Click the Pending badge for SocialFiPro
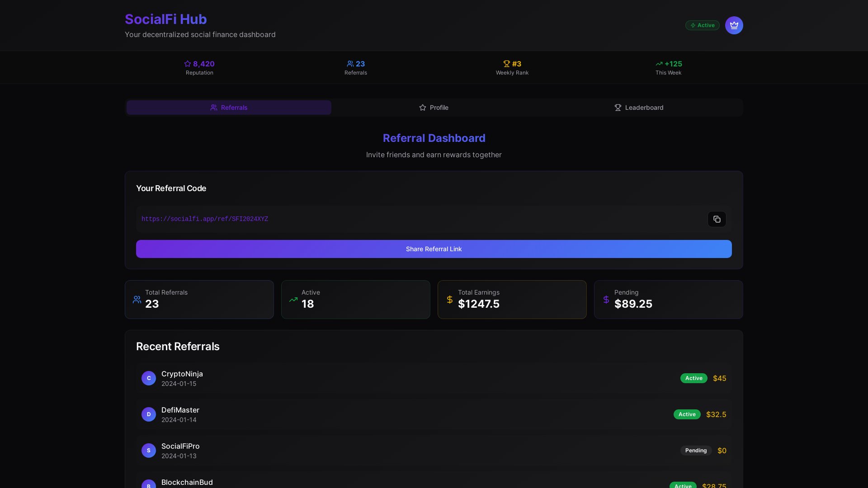Viewport: 868px width, 488px height. pos(696,450)
